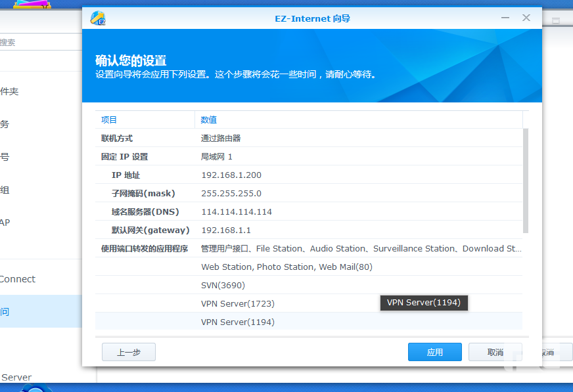The width and height of the screenshot is (573, 392).
Task: Click the 数值 column header
Action: [x=359, y=120]
